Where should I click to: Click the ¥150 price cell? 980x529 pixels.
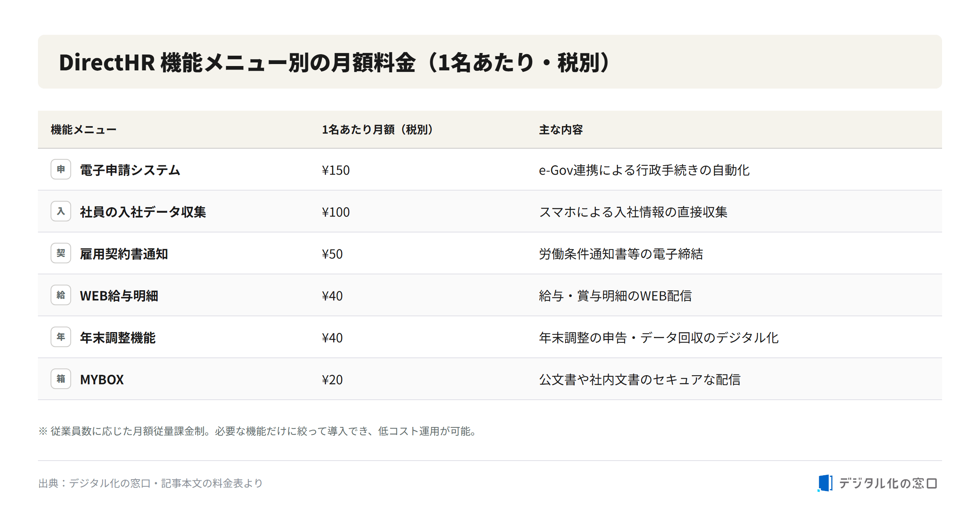point(335,170)
